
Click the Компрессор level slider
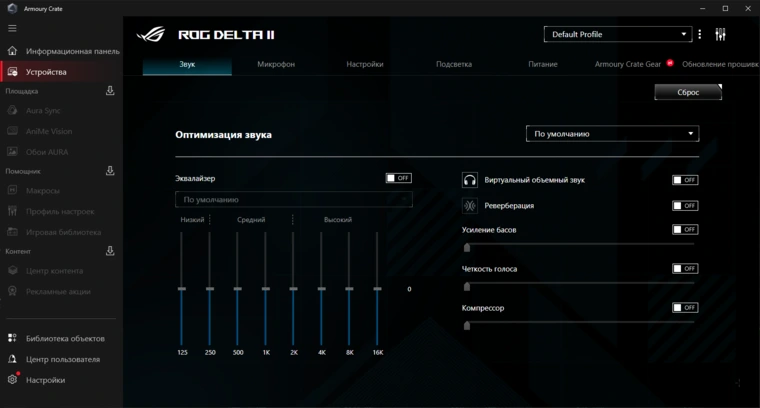[579, 326]
